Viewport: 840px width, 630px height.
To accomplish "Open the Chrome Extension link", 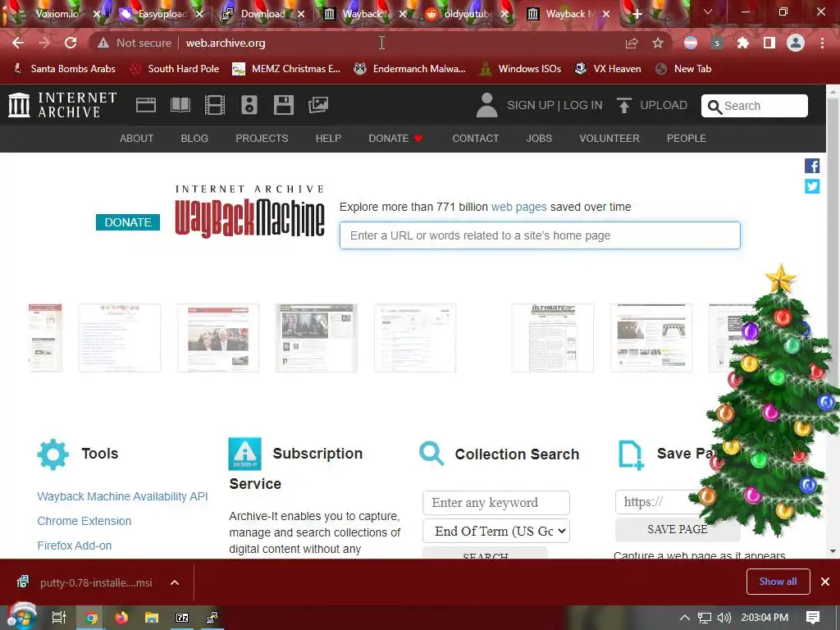I will tap(84, 521).
